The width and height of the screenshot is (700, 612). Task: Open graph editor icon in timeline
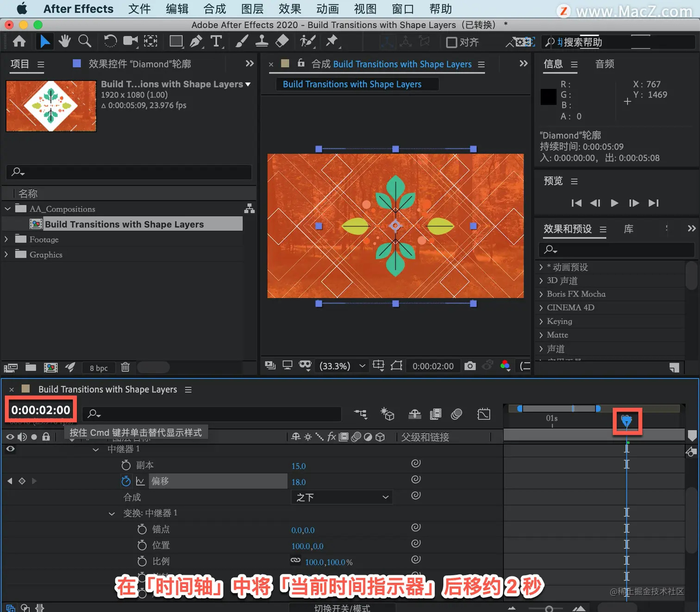coord(484,414)
